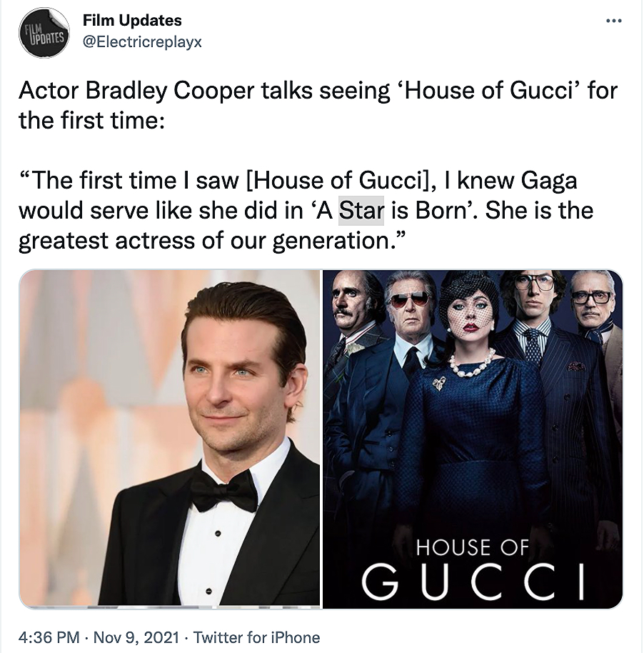Image resolution: width=644 pixels, height=653 pixels.
Task: Click the 4:36 PM timestamp
Action: pyautogui.click(x=47, y=637)
